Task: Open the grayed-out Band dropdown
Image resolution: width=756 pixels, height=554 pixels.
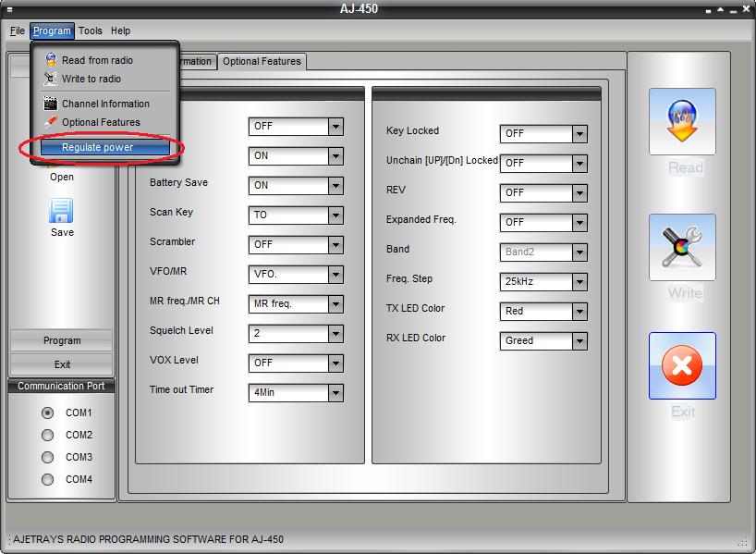Action: [579, 252]
